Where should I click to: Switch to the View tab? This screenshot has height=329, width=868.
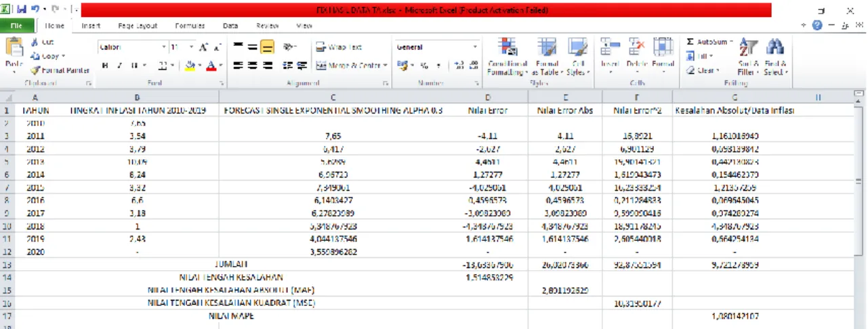[x=304, y=26]
